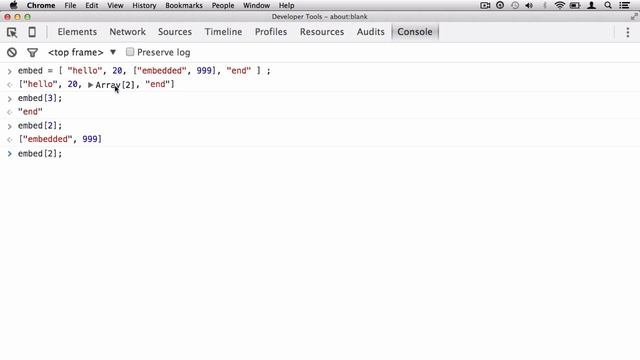The image size is (640, 360).
Task: Click the "end" output result
Action: click(x=30, y=112)
